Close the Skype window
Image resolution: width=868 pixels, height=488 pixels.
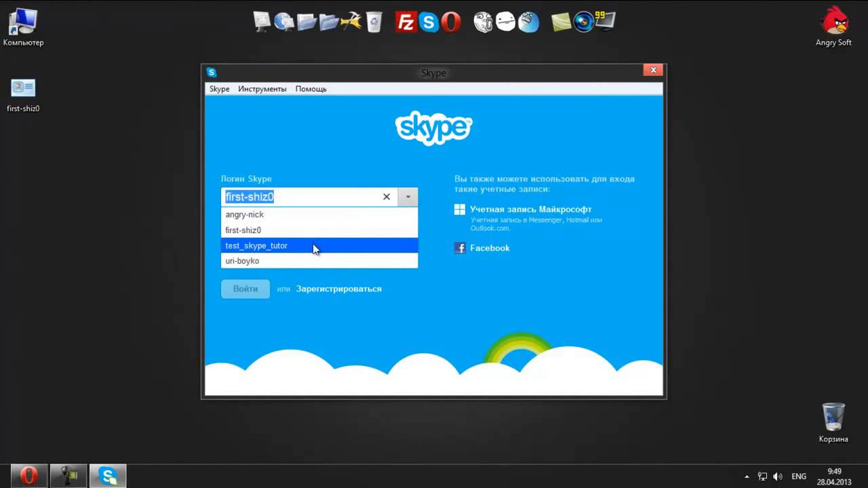653,70
